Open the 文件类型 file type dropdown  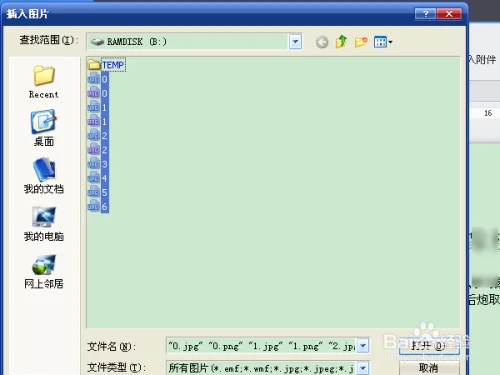click(363, 368)
